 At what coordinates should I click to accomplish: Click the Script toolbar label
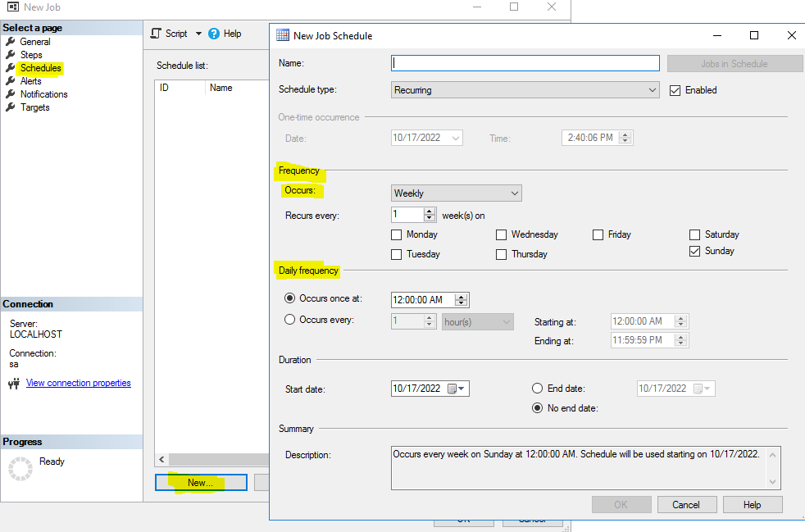coord(176,34)
